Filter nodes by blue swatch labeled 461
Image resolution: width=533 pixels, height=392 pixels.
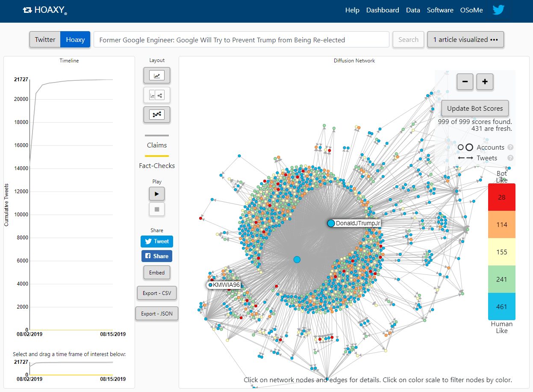tap(502, 307)
